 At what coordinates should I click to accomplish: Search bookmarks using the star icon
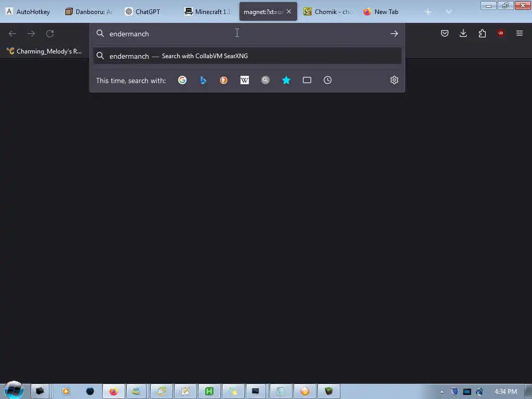286,80
